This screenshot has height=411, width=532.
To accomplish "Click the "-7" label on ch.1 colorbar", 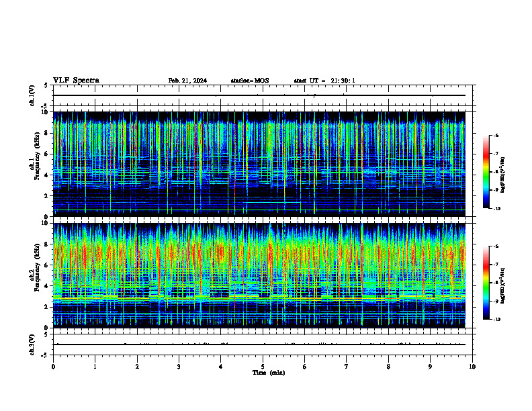I will tap(496, 154).
